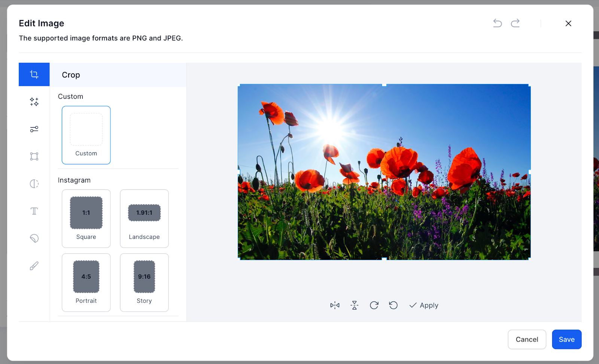Viewport: 599px width, 364px height.
Task: Select the Brush draw tool
Action: click(x=34, y=266)
